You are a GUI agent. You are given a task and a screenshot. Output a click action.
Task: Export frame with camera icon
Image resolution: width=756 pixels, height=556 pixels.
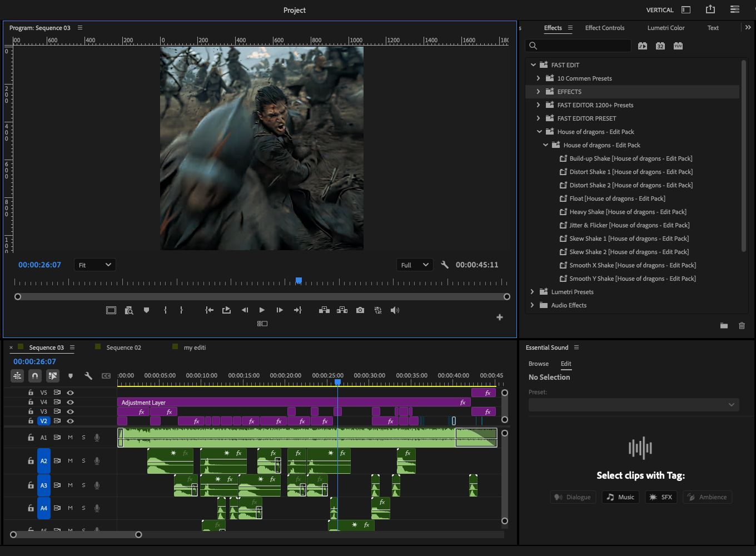(x=360, y=310)
